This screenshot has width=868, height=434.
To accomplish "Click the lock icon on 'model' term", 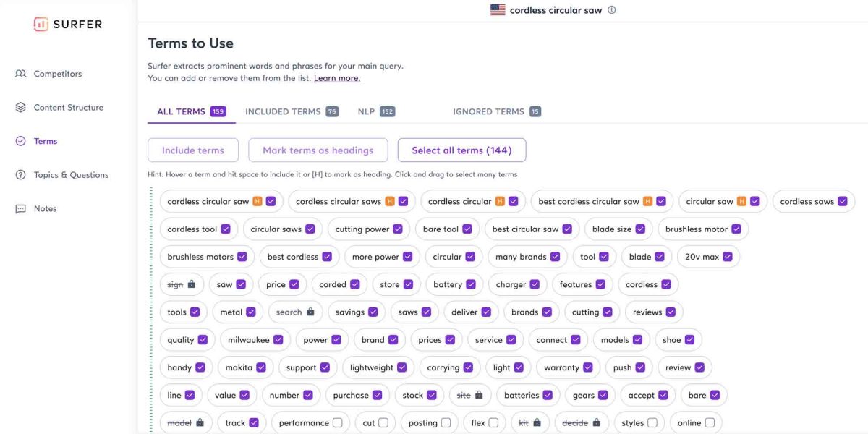I will tap(200, 422).
